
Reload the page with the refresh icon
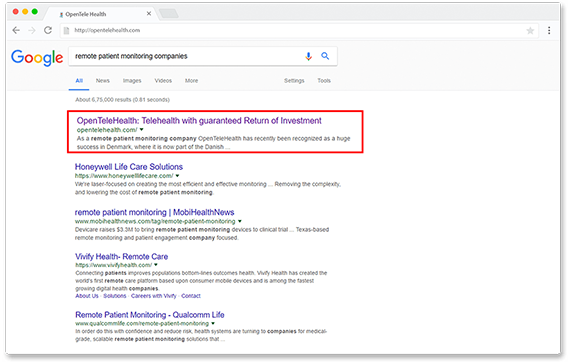(x=48, y=30)
